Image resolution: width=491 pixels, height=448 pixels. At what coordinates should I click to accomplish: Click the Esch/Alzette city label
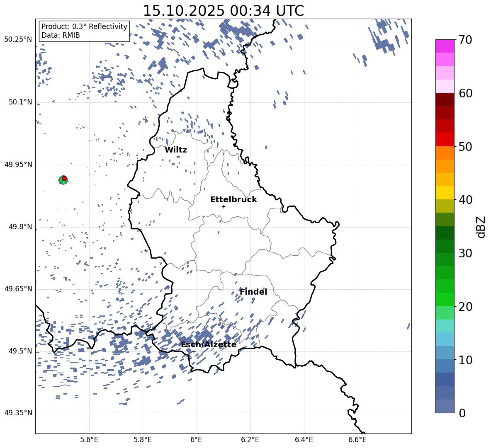point(209,344)
